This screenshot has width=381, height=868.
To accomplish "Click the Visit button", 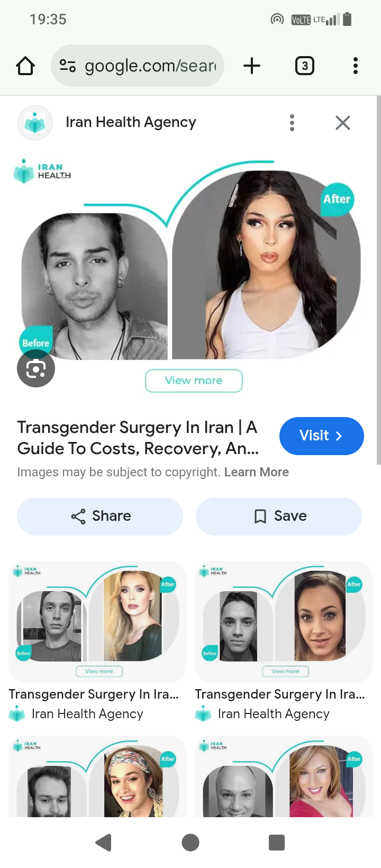I will 322,436.
